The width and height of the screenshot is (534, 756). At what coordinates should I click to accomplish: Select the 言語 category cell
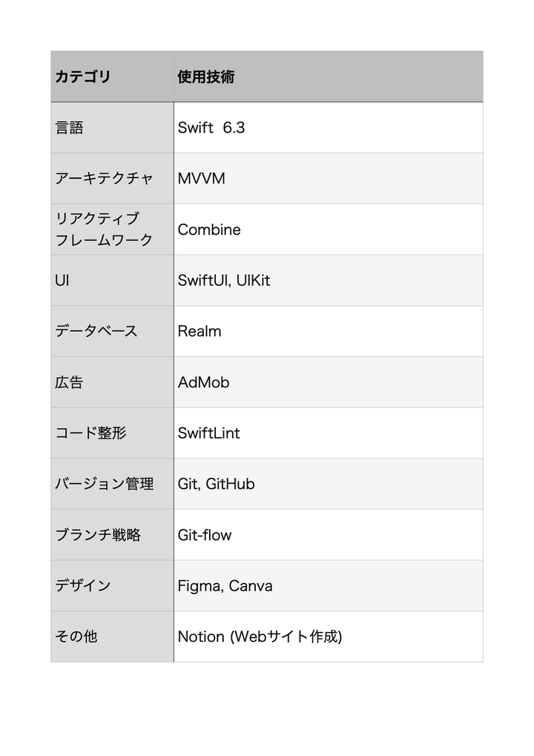pyautogui.click(x=112, y=128)
